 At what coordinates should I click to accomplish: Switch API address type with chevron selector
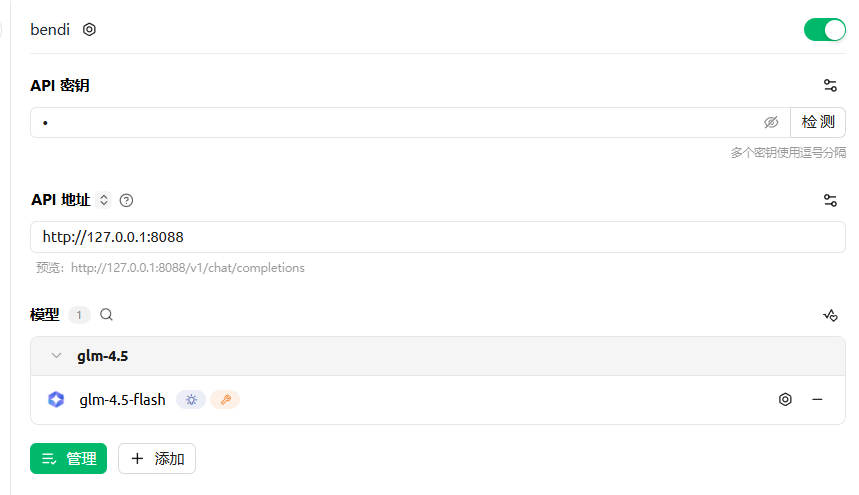tap(104, 200)
